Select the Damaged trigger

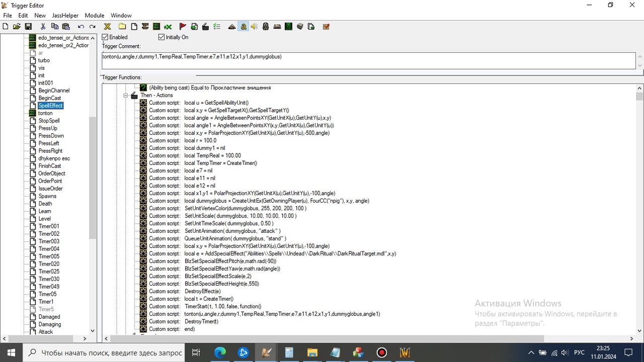49,317
